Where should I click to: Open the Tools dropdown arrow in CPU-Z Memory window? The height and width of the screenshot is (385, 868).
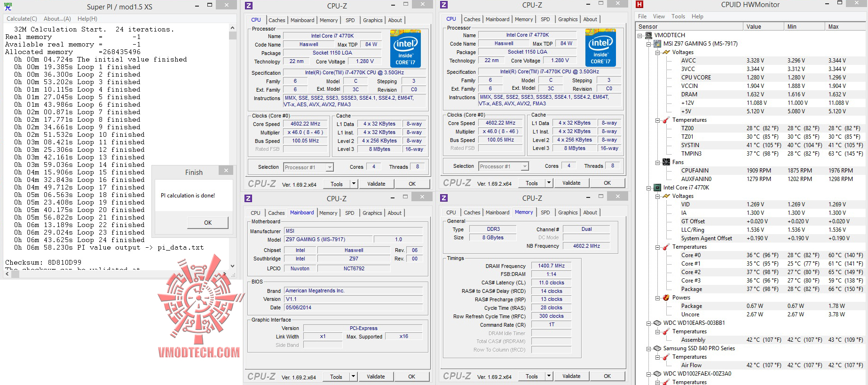(549, 376)
